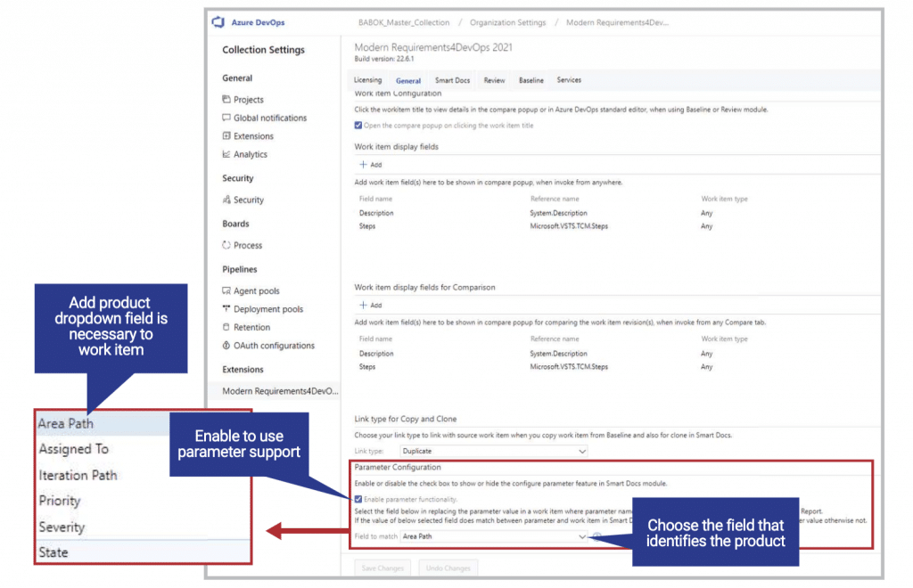Click the Undo Changes button
Viewport: 913px width, 588px height.
click(x=448, y=568)
